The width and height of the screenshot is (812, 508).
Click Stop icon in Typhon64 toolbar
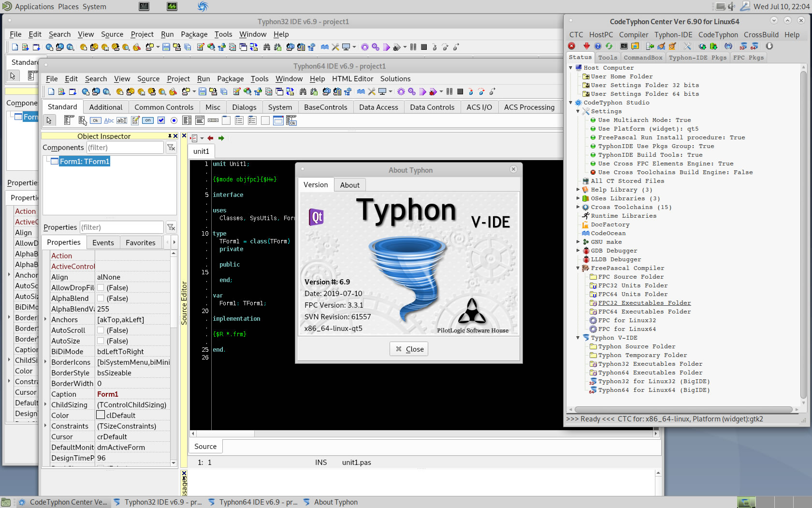coord(460,91)
